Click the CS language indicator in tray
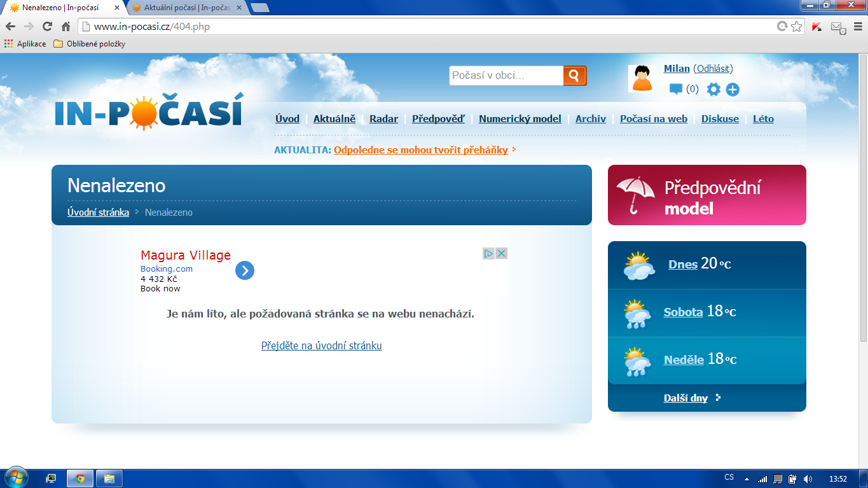This screenshot has width=868, height=488. [x=729, y=477]
